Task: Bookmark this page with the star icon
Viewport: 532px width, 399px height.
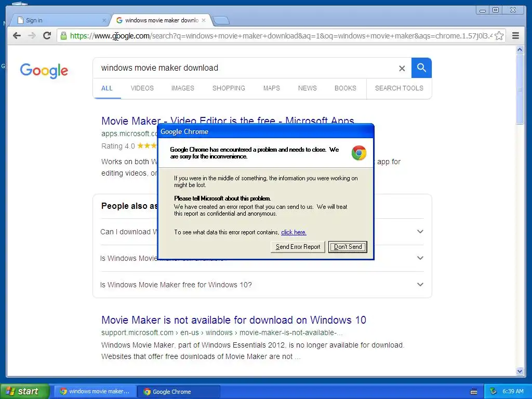Action: (x=499, y=36)
